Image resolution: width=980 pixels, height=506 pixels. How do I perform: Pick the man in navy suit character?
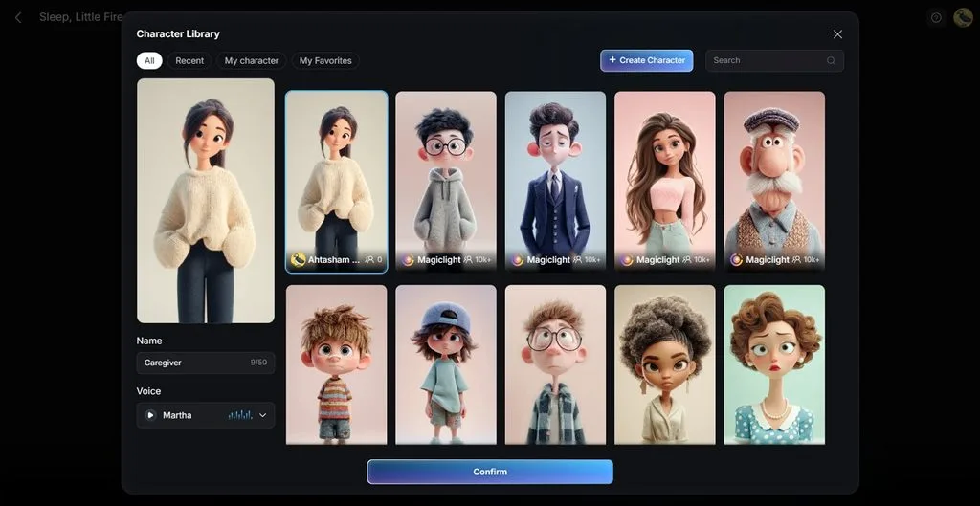555,182
